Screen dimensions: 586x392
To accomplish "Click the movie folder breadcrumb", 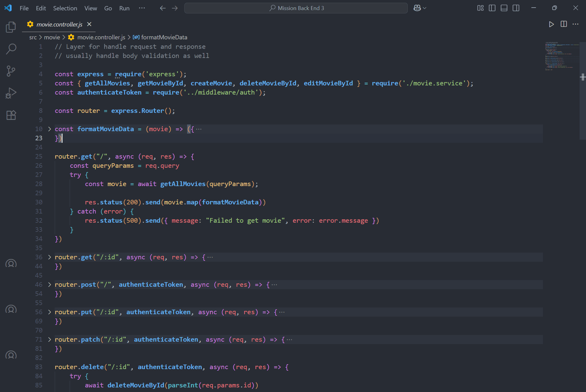I will coord(52,37).
